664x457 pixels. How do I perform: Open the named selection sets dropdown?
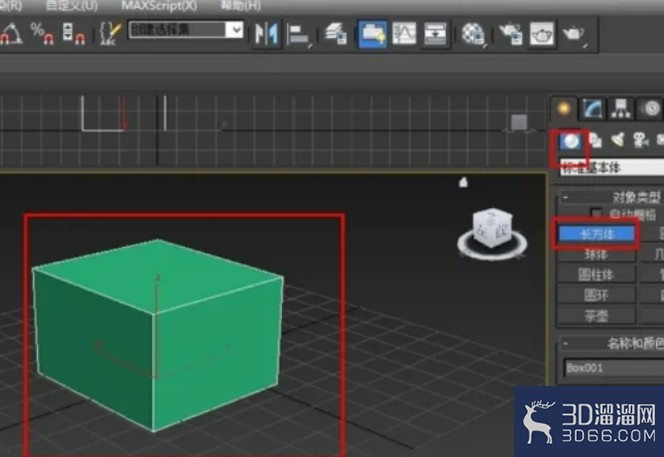coord(234,30)
